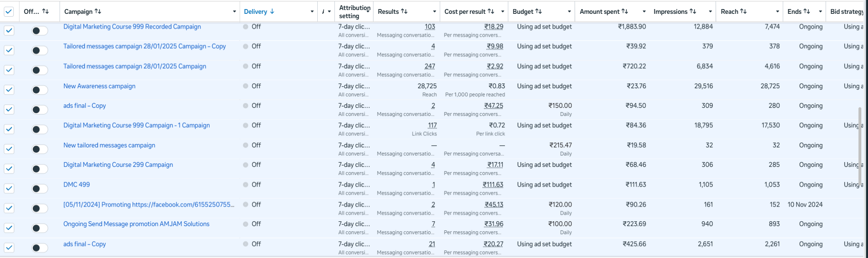Open the Campaign column dropdown arrow
The image size is (868, 258).
pyautogui.click(x=234, y=11)
